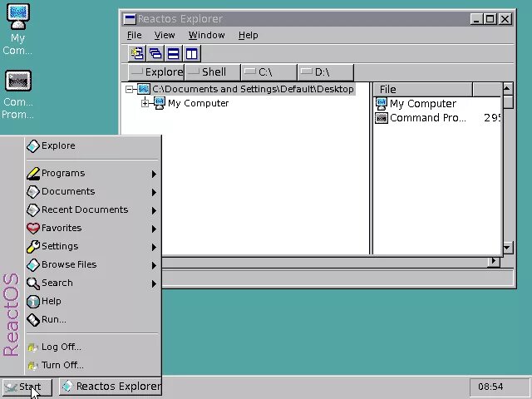Switch to the Explore tab

(x=156, y=72)
